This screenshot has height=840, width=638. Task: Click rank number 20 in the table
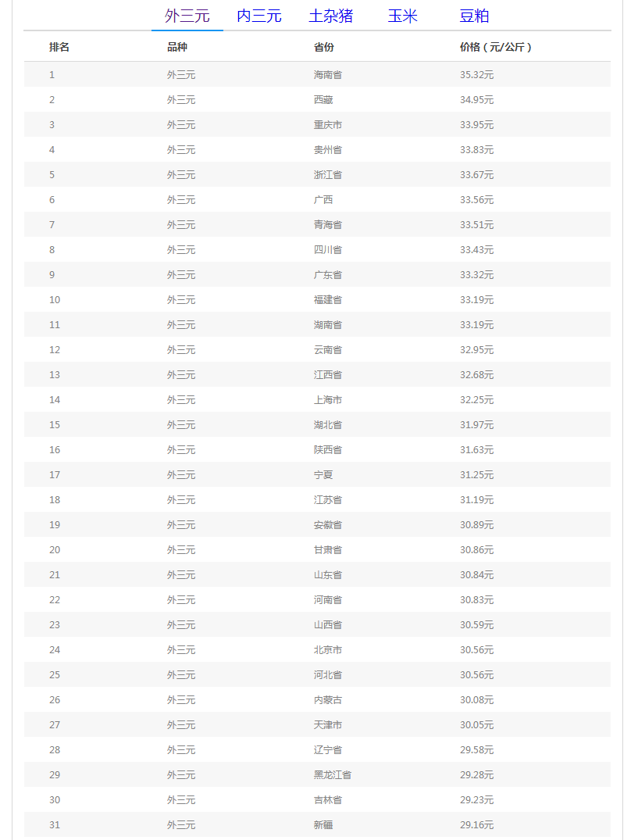pyautogui.click(x=55, y=550)
